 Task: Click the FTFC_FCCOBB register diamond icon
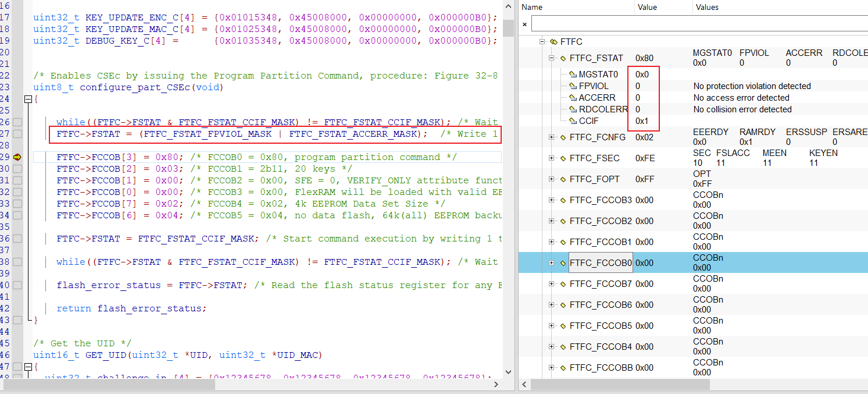point(563,368)
